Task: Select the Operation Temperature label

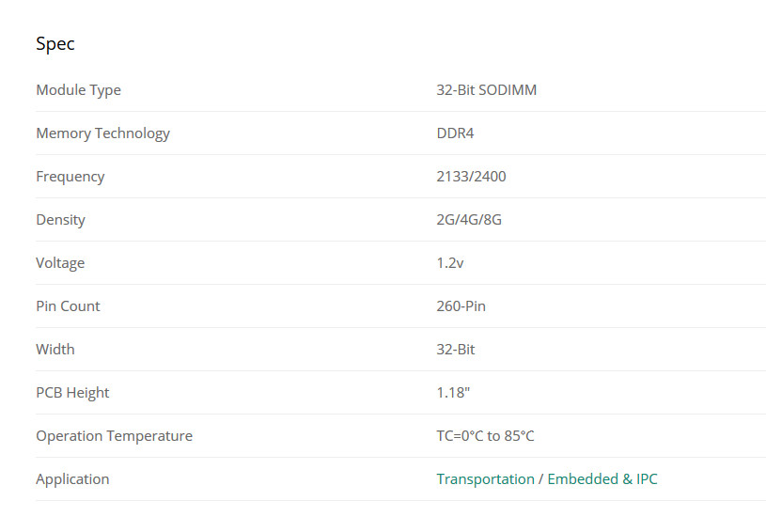Action: (x=114, y=436)
